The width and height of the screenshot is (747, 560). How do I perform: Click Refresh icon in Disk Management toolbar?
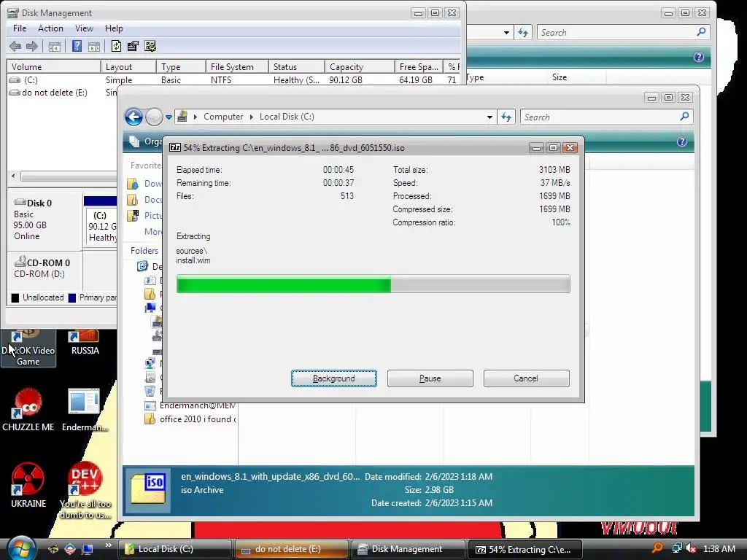coord(116,46)
